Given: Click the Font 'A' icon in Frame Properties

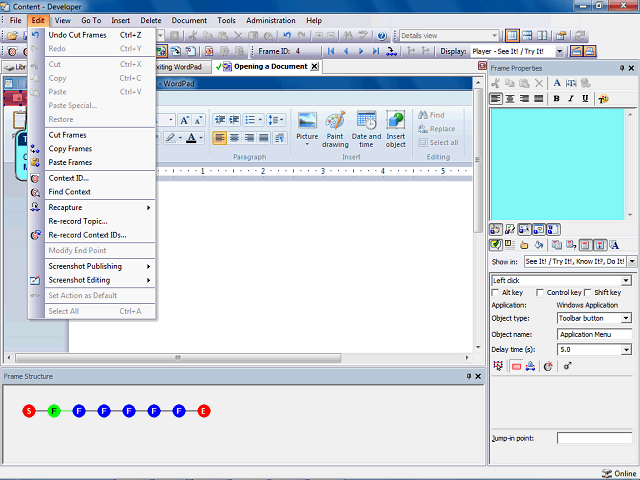Looking at the screenshot, I should [557, 83].
